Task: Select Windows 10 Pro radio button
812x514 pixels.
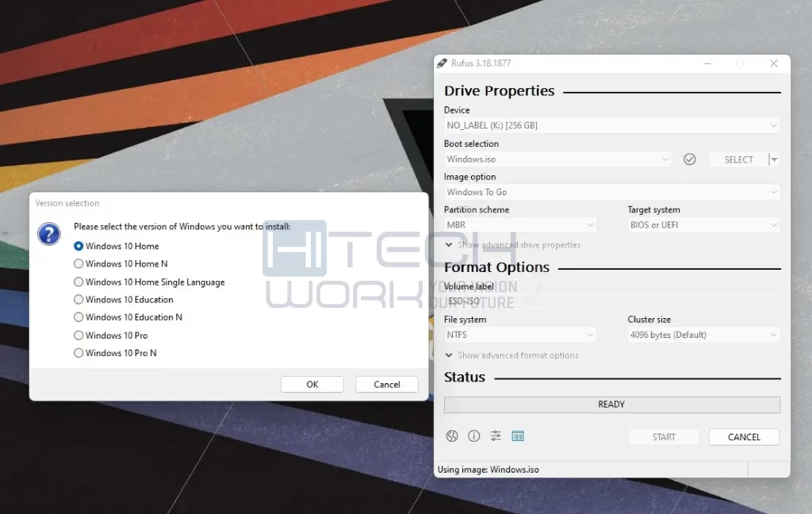Action: 79,336
